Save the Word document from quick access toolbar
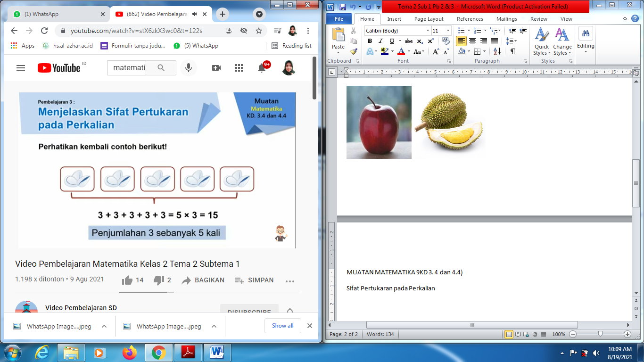Screen dimensions: 644x362 click(343, 7)
